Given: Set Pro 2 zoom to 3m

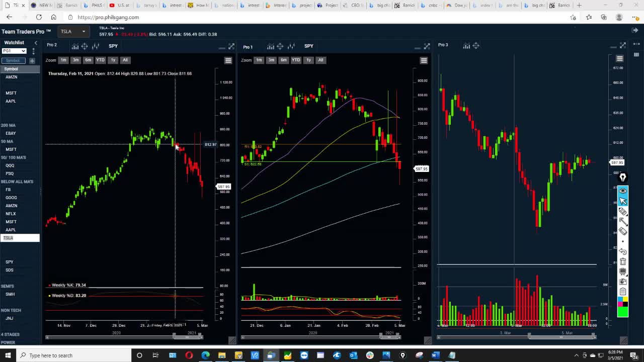Looking at the screenshot, I should [x=75, y=60].
